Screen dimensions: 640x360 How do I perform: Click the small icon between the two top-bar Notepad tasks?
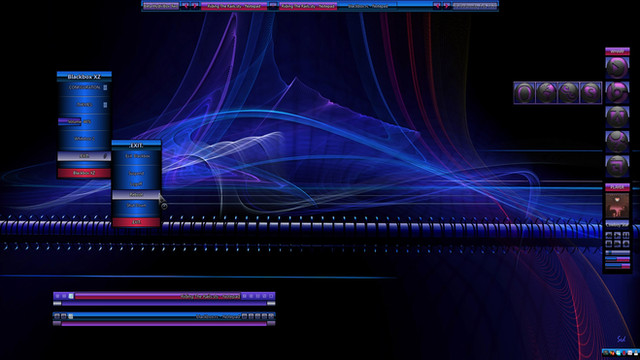pos(273,6)
